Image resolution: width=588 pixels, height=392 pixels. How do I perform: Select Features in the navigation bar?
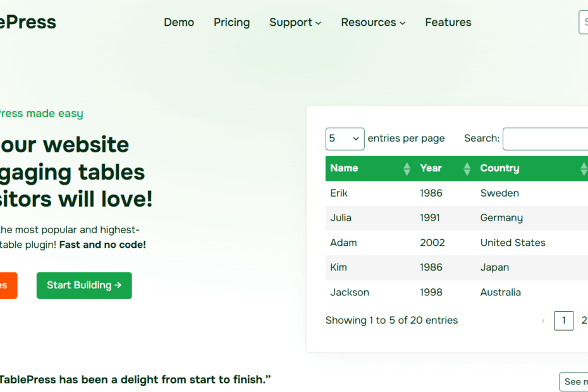click(x=448, y=22)
